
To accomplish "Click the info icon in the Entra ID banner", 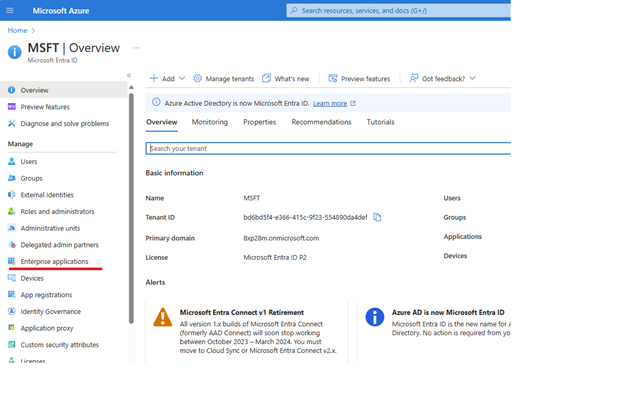I will 156,103.
